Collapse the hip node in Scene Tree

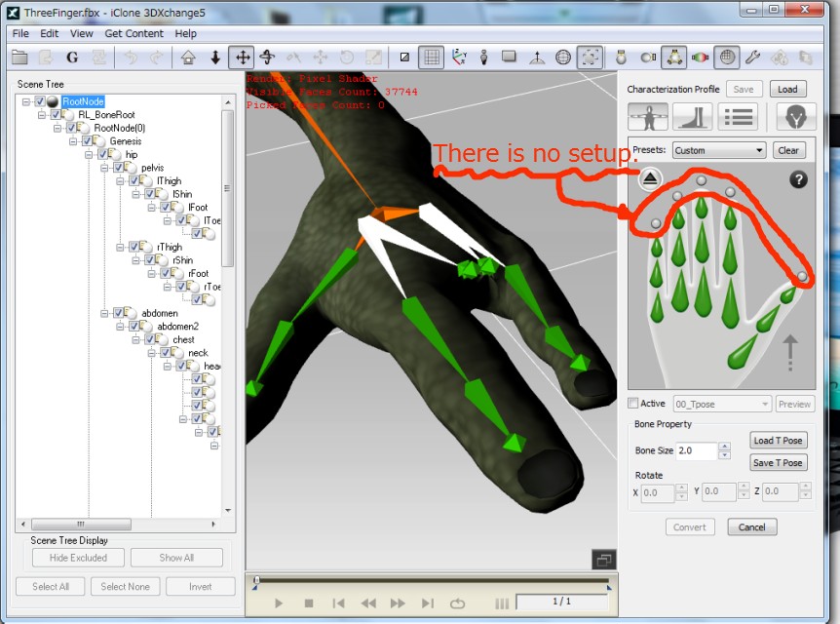[x=90, y=154]
